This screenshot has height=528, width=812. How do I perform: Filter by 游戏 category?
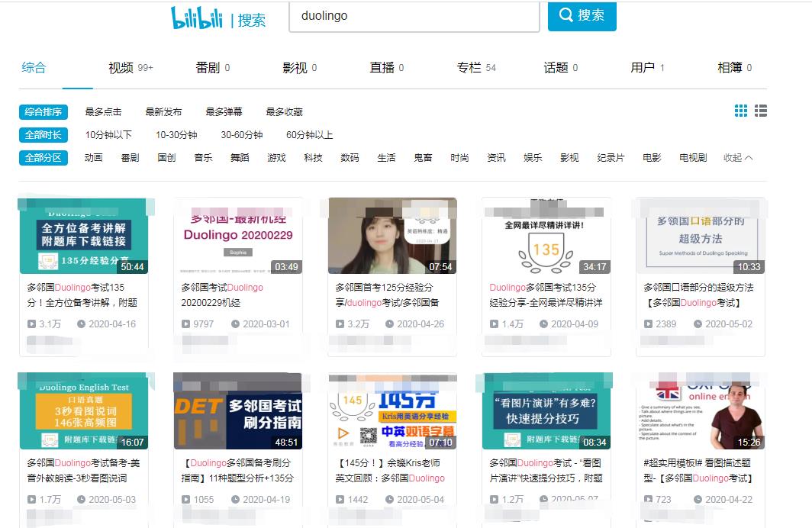pos(276,158)
